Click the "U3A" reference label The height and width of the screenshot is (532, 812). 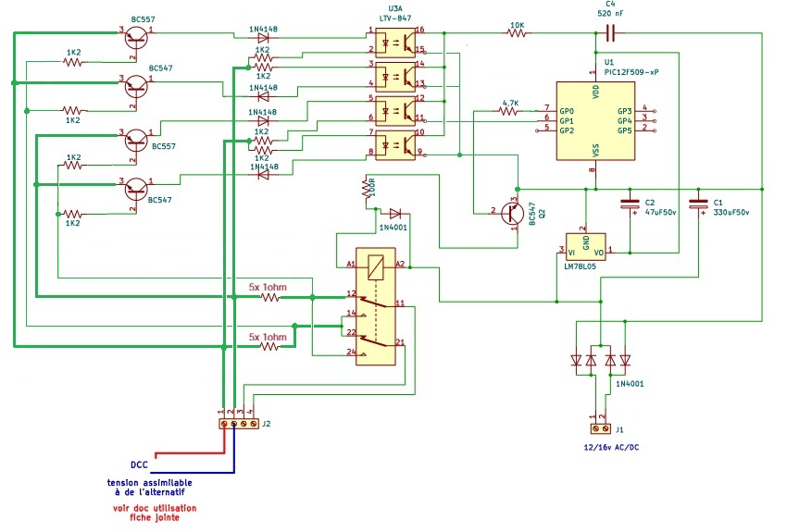(x=395, y=8)
